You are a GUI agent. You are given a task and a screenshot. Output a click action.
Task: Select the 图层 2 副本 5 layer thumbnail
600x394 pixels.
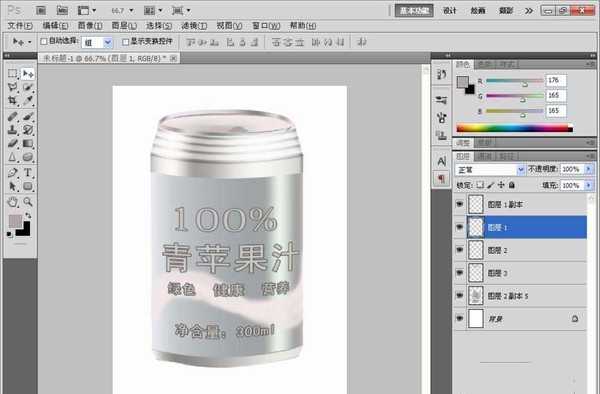pos(476,296)
